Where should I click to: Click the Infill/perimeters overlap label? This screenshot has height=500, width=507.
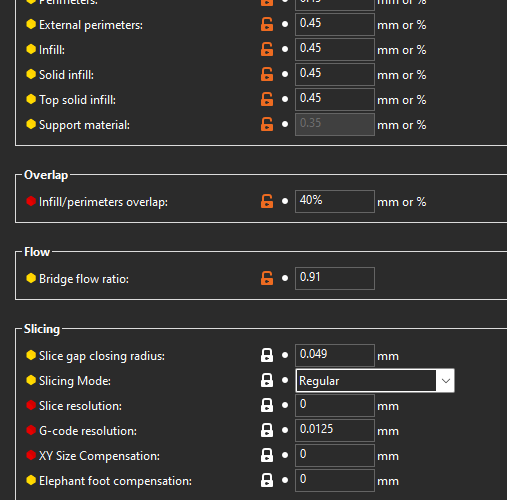(x=103, y=202)
